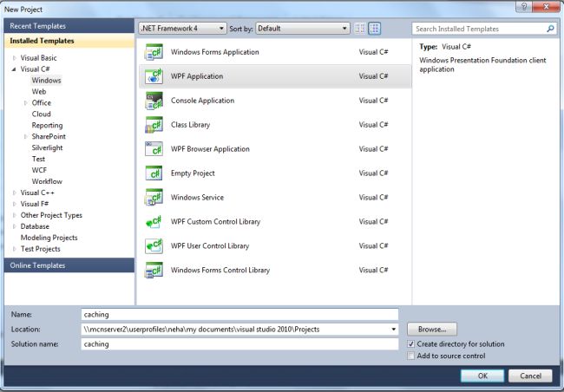This screenshot has width=564, height=392.
Task: Click the WPF Application template icon
Action: pos(154,76)
